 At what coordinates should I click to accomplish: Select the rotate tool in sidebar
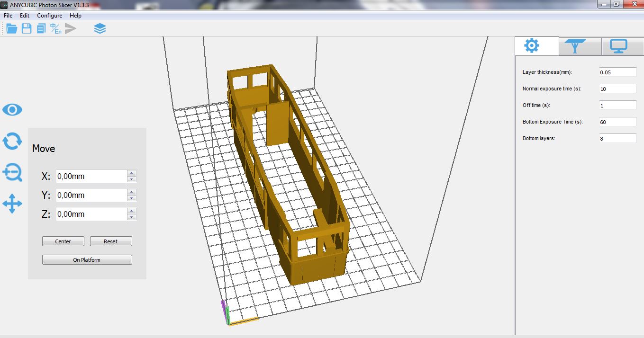[12, 141]
